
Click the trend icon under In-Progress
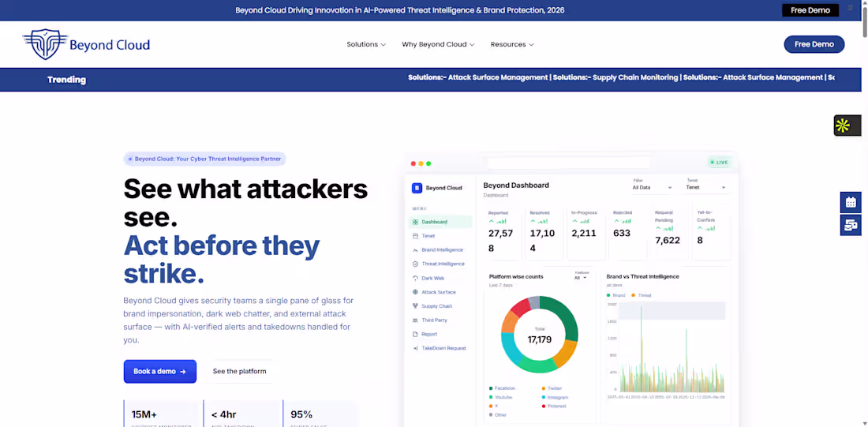pos(580,221)
